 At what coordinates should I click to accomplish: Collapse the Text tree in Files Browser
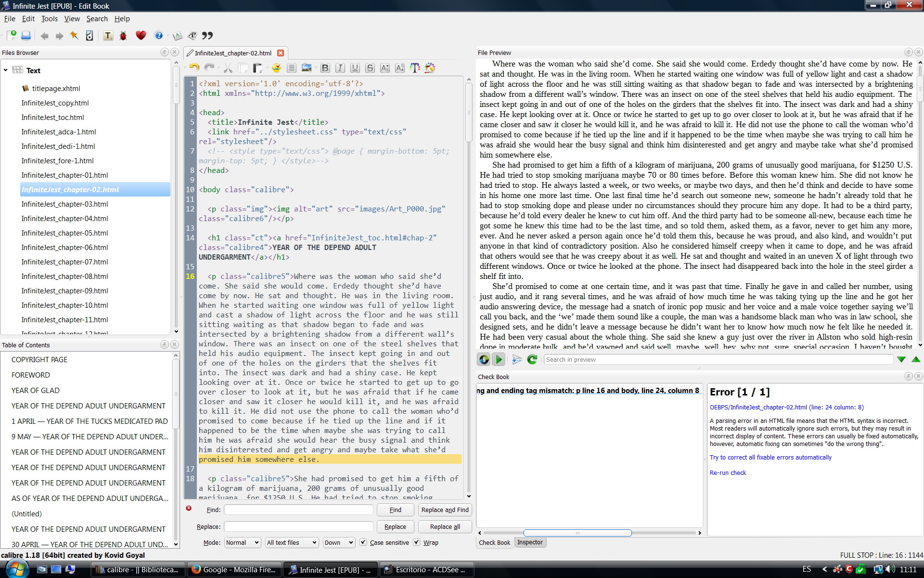[6, 70]
